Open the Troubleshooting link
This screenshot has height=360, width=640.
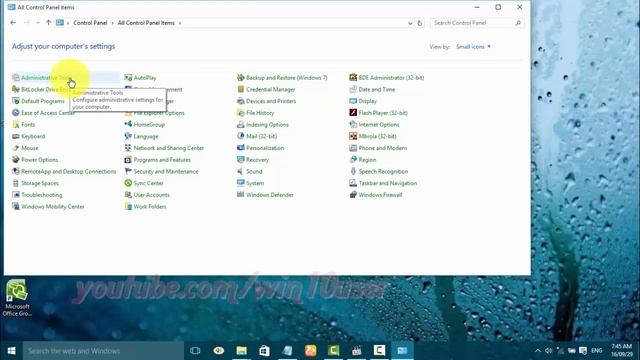click(42, 195)
